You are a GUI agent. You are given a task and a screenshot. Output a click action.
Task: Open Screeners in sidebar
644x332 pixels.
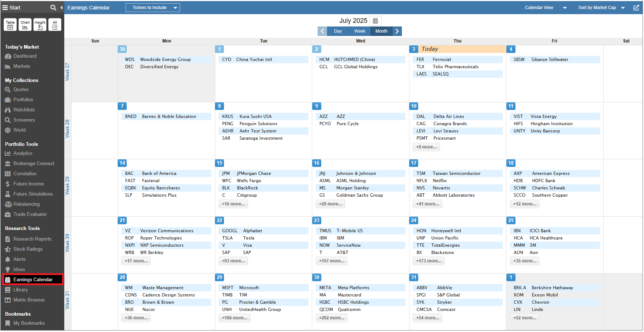tap(24, 120)
